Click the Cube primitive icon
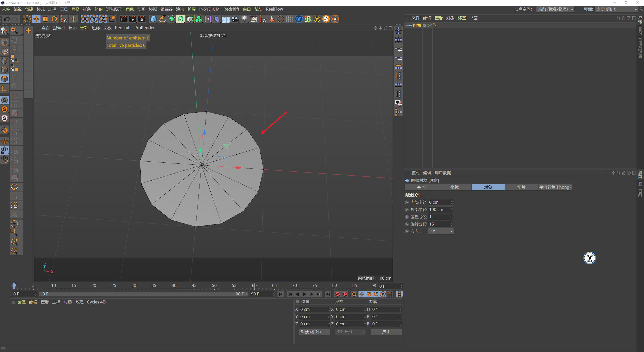 pyautogui.click(x=153, y=19)
